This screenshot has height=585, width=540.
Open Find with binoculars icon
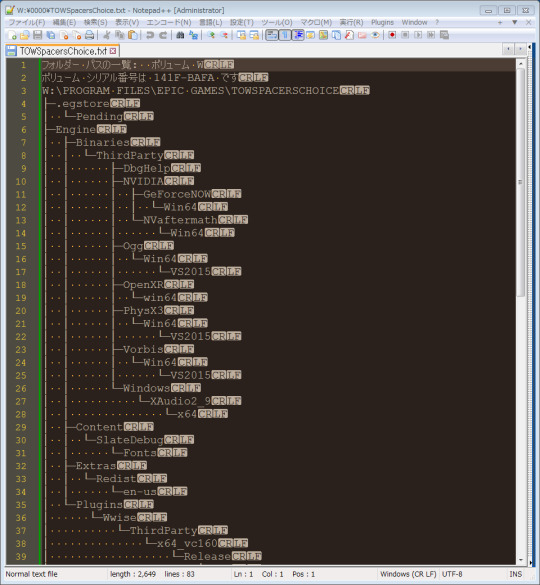tap(180, 35)
